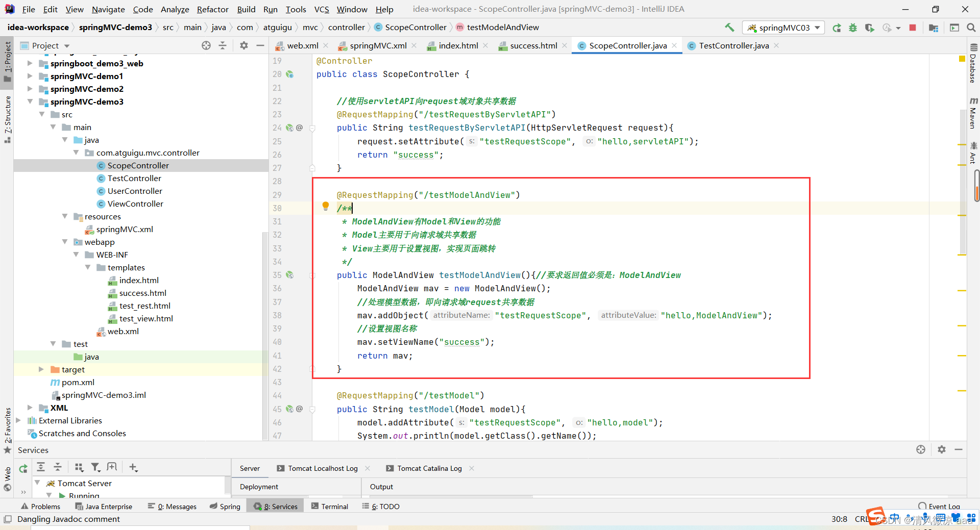Click Collapse All icon in Project panel
This screenshot has width=980, height=530.
tap(223, 45)
